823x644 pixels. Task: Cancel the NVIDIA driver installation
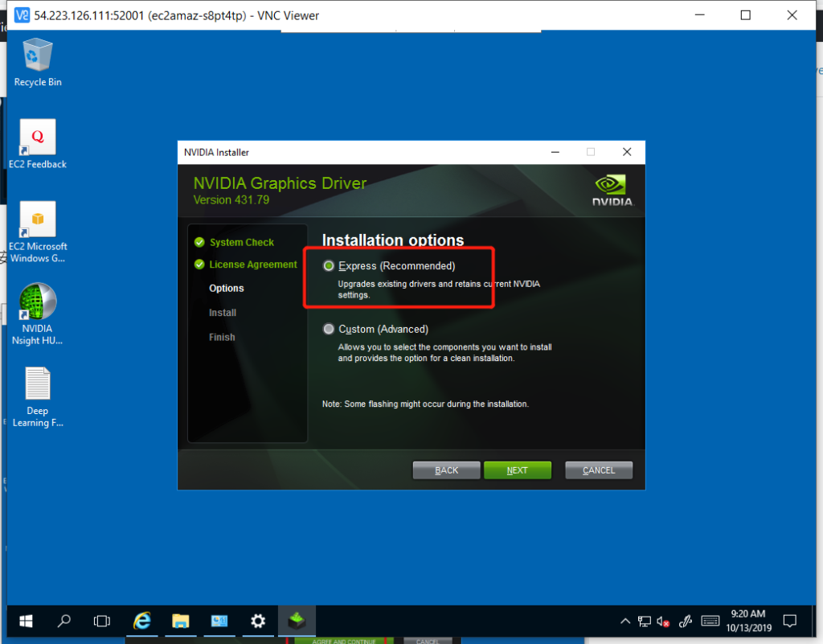598,470
